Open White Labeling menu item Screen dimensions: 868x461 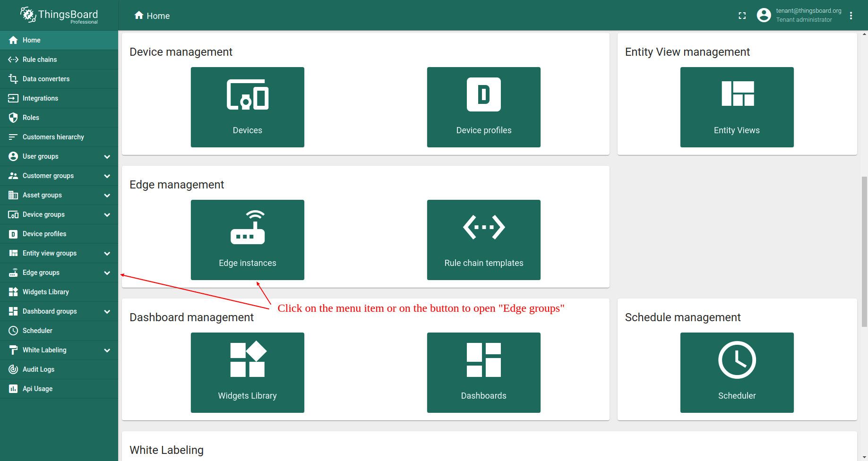point(59,350)
